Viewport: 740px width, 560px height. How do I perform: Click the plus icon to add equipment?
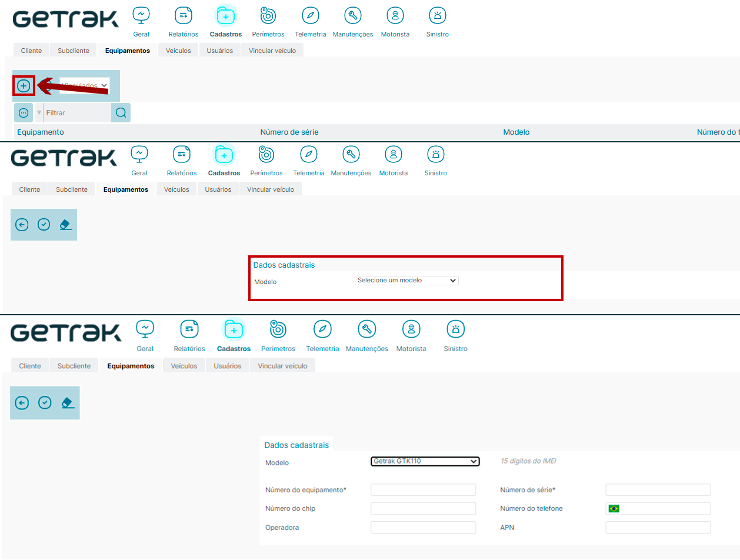24,86
